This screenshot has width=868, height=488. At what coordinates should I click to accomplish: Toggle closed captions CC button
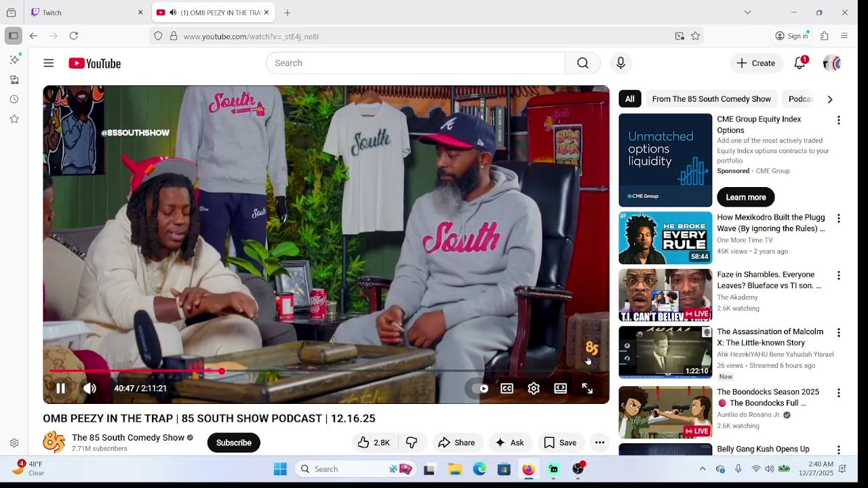(507, 388)
